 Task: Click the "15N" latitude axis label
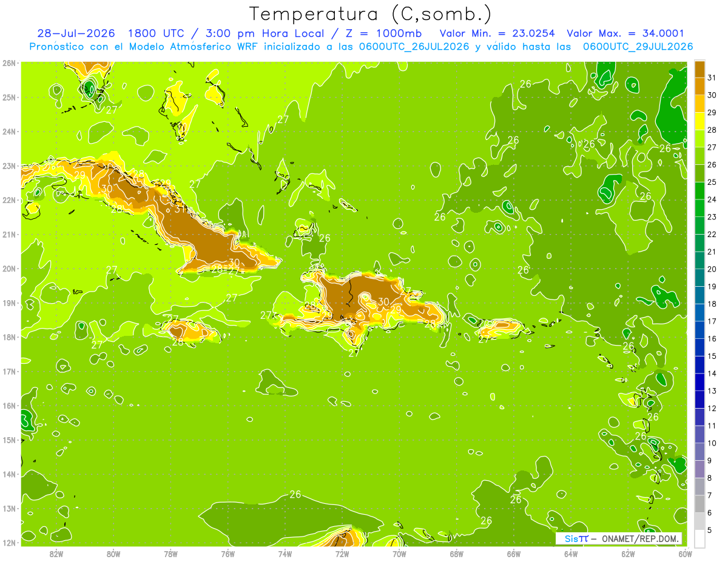(x=8, y=440)
